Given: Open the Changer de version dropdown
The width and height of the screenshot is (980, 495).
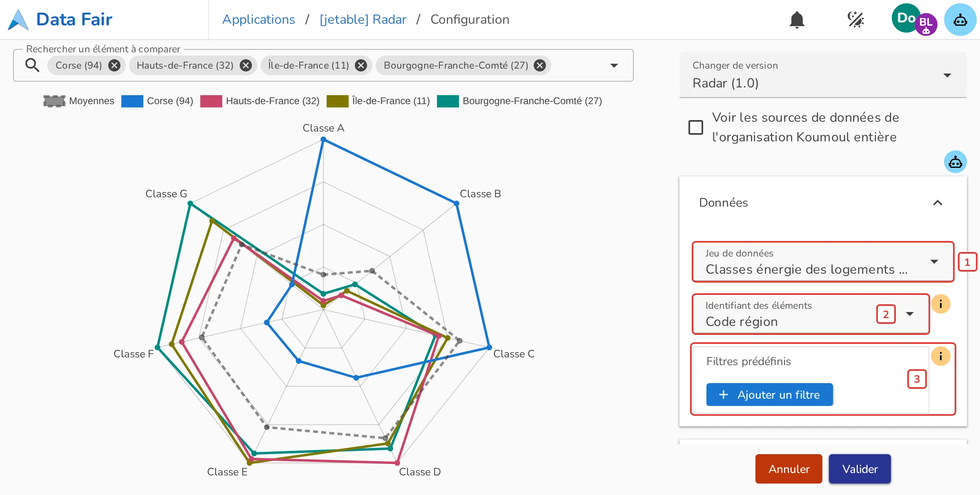Looking at the screenshot, I should coord(823,75).
